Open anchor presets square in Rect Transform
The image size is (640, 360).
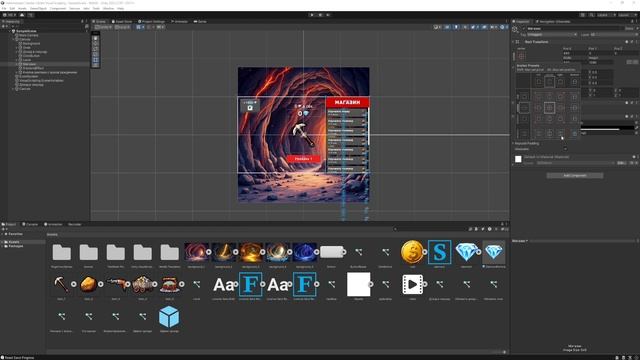(x=521, y=56)
